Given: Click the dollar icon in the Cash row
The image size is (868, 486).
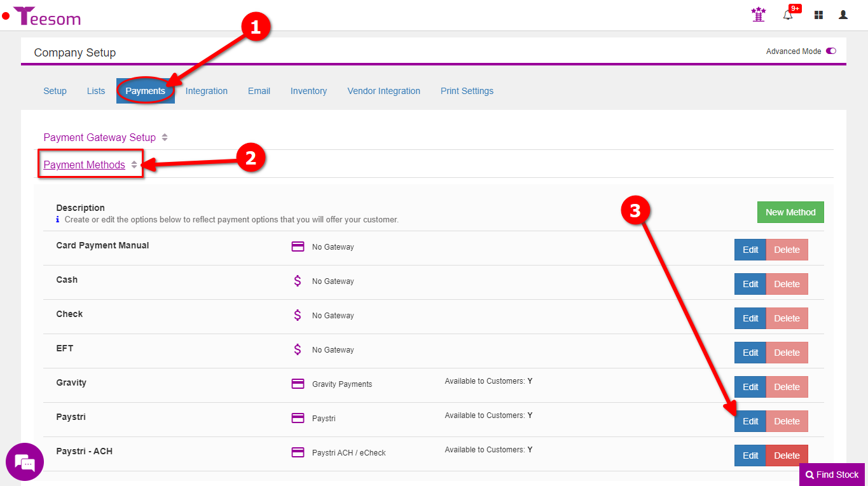Looking at the screenshot, I should pos(298,281).
